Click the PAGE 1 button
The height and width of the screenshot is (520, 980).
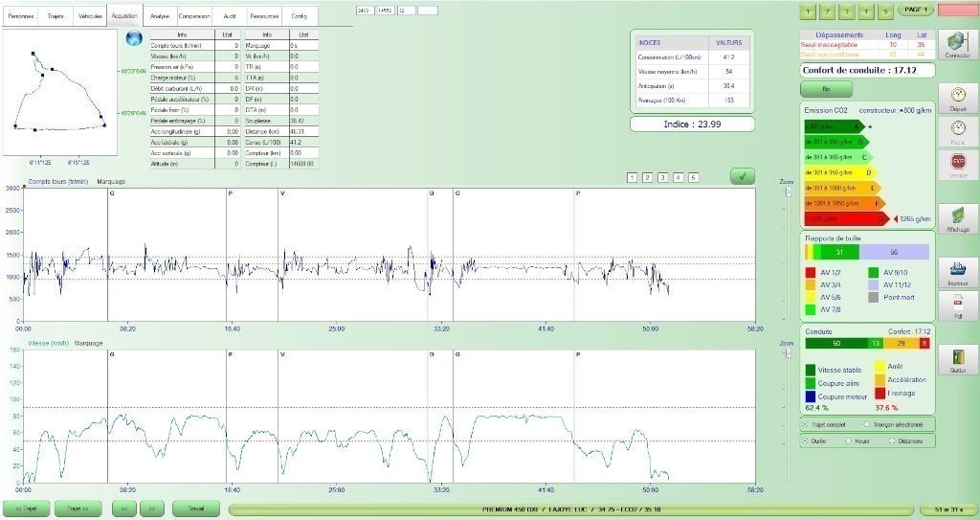[915, 10]
